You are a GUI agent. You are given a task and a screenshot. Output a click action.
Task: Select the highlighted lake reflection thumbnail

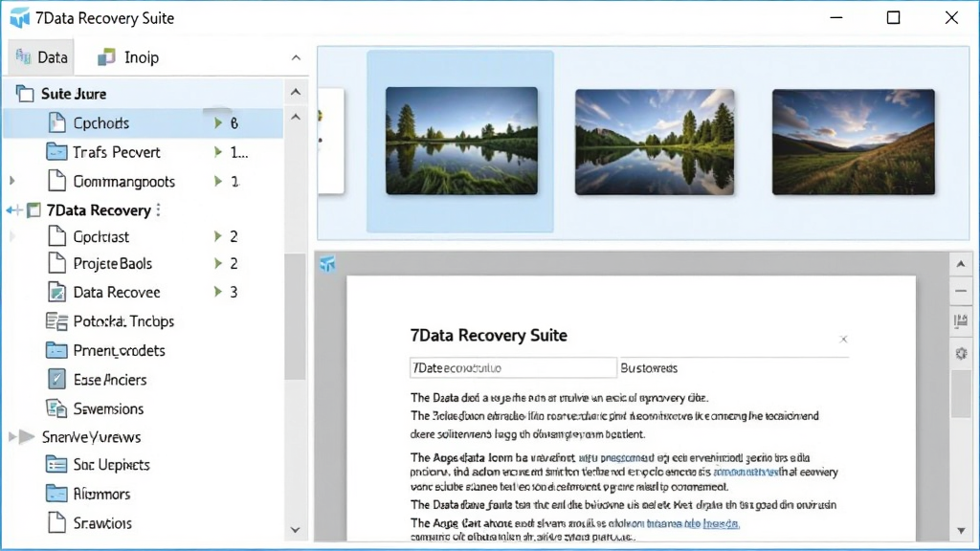click(x=461, y=142)
